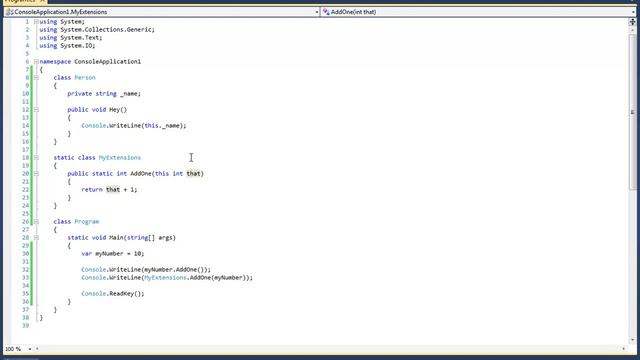The width and height of the screenshot is (640, 360).
Task: Click 'System.IO' on line 4
Action: pos(76,46)
